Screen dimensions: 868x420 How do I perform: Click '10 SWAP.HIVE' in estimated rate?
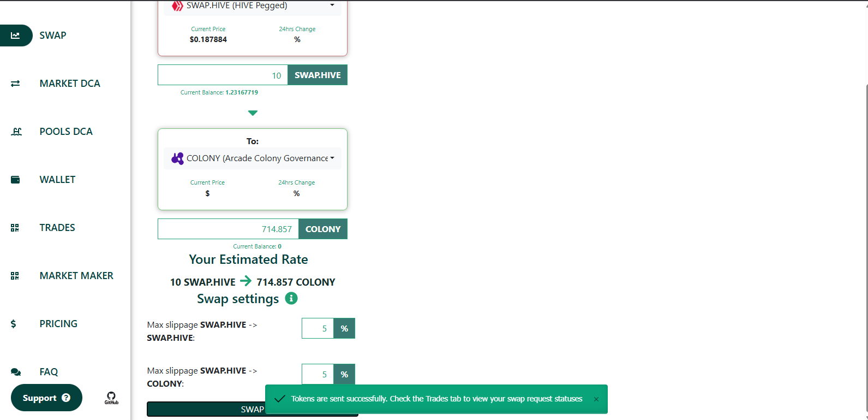click(203, 282)
